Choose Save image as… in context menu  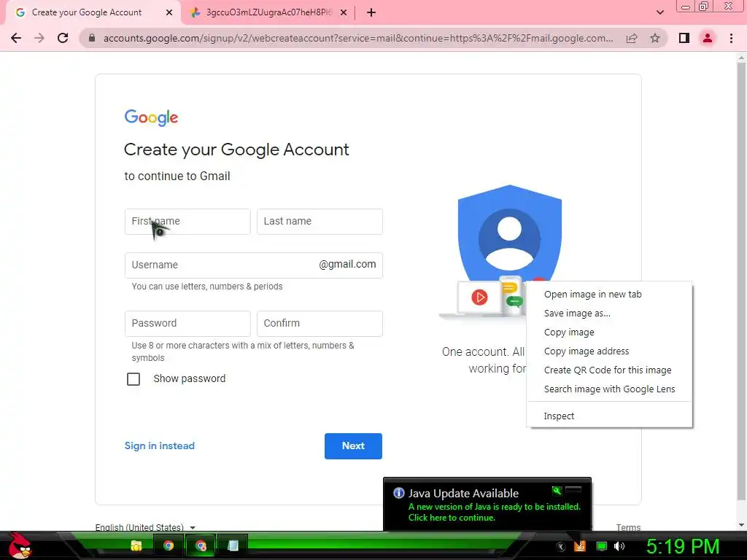609,314
